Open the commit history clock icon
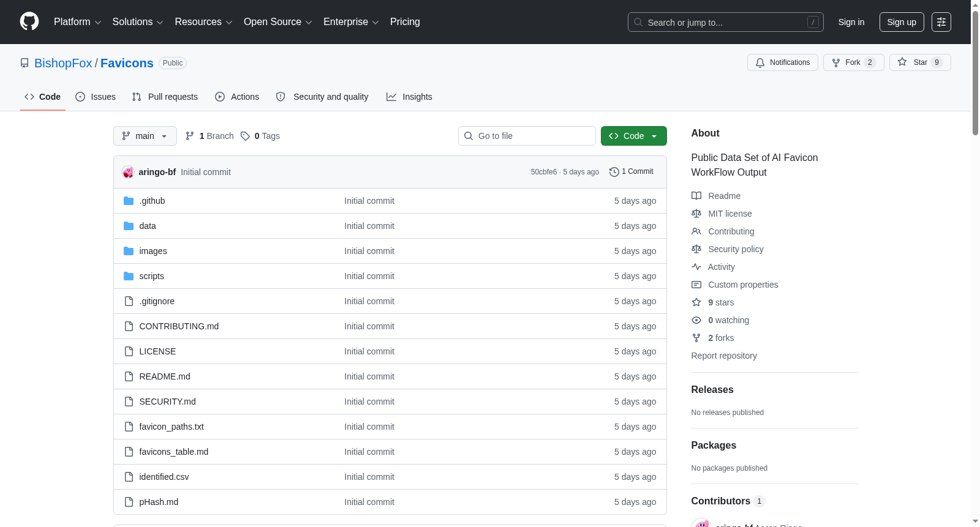980x527 pixels. [614, 172]
